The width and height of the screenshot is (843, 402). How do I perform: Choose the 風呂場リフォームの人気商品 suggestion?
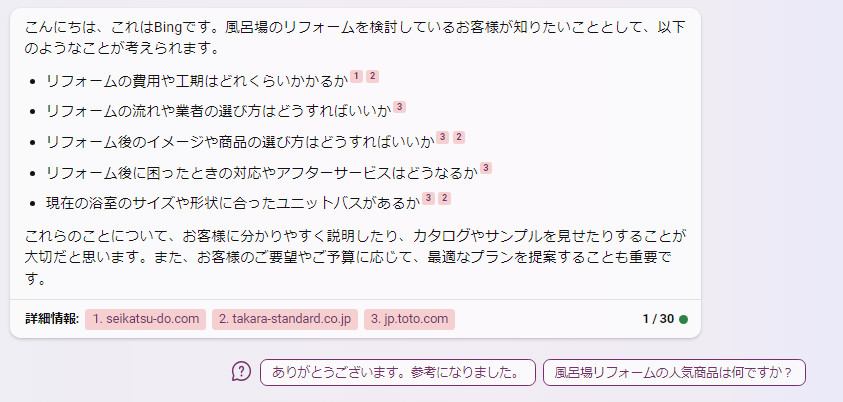tap(674, 372)
